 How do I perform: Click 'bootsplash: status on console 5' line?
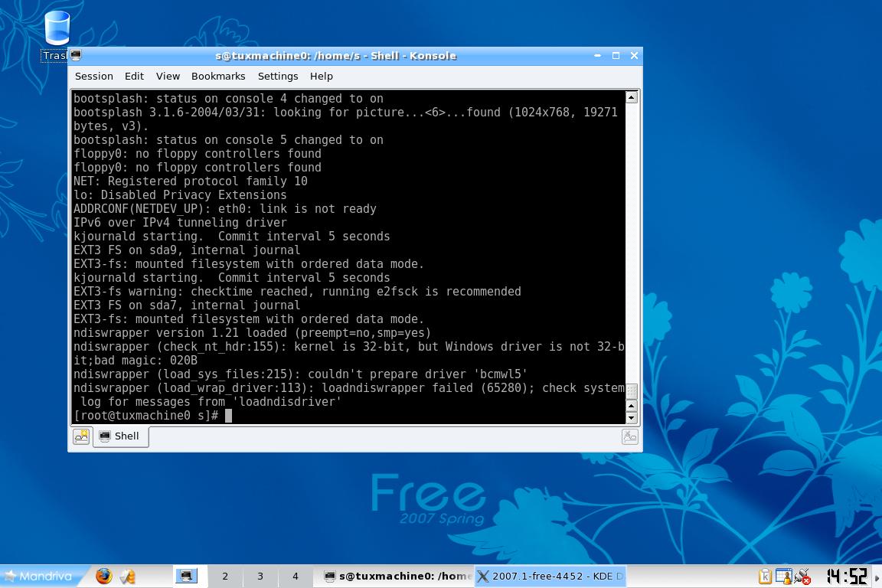tap(228, 139)
